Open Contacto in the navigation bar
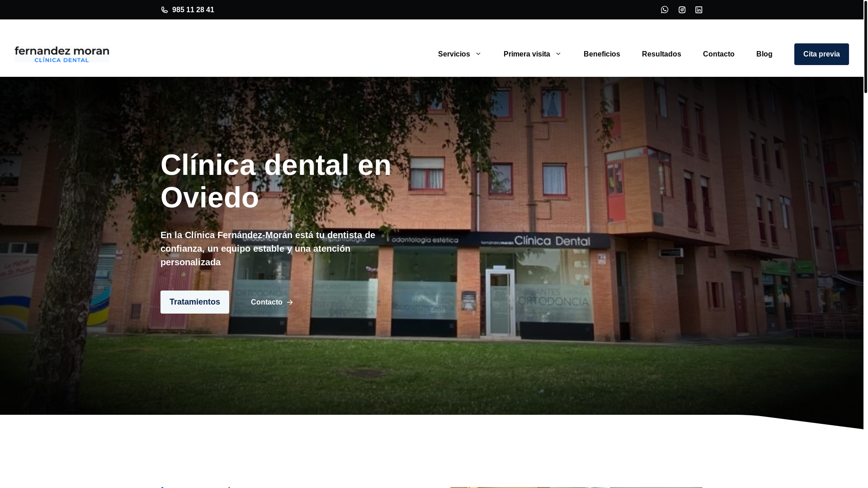 click(x=719, y=54)
